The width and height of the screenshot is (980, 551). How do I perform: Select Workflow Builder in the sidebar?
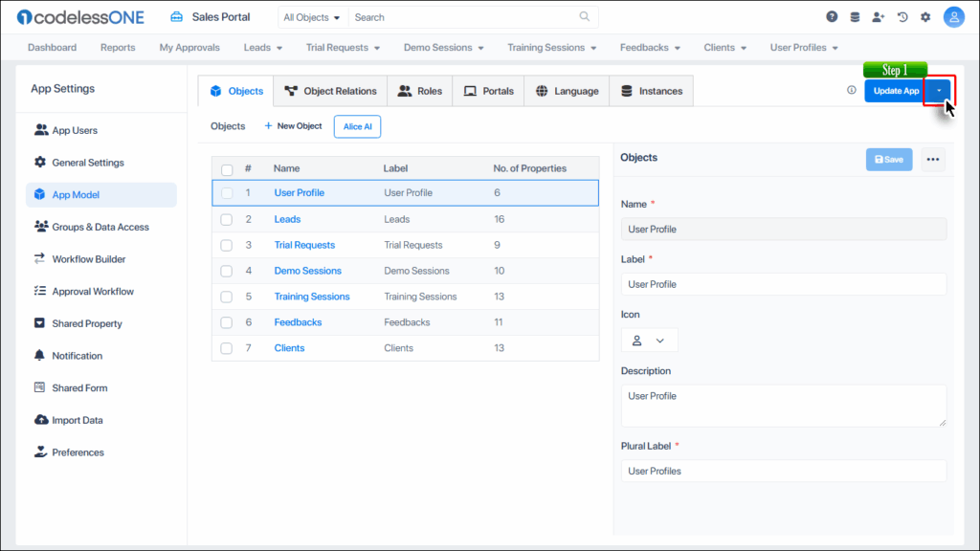[x=88, y=259]
